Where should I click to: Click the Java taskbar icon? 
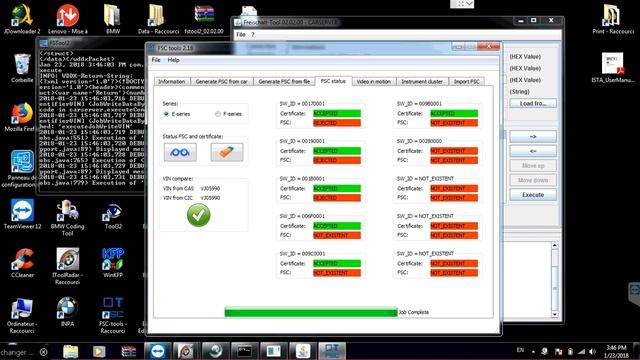pos(302,351)
